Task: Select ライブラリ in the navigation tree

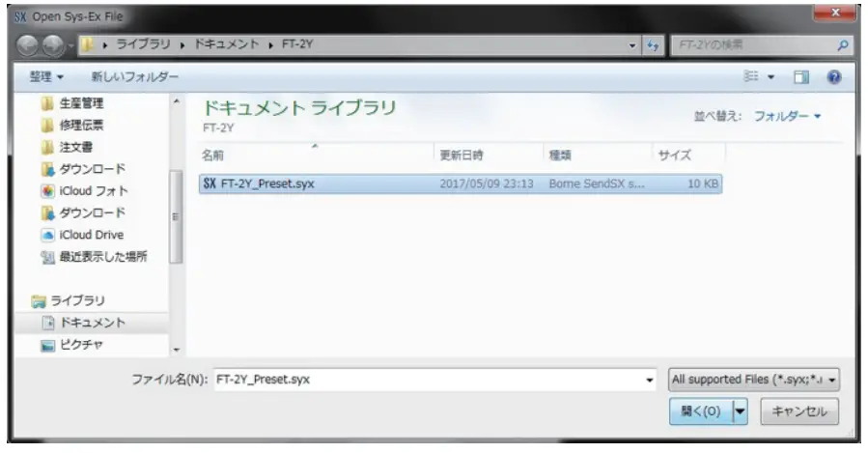Action: [x=77, y=300]
